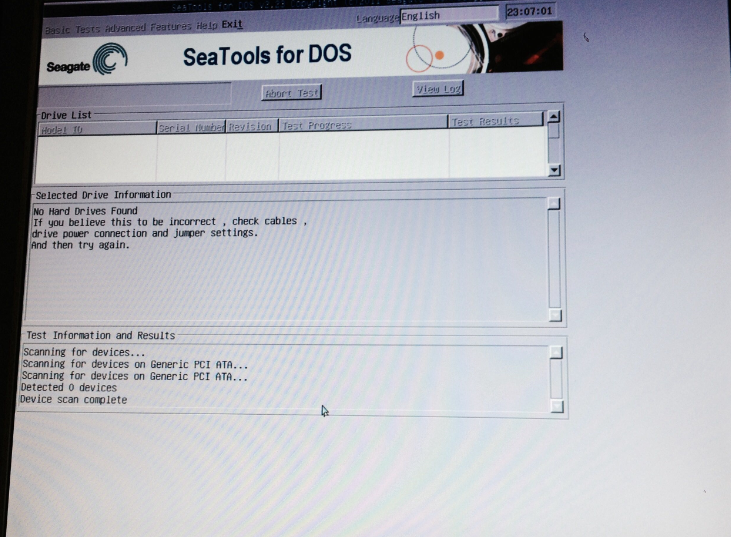Click the Test Progress column header
The height and width of the screenshot is (537, 731).
point(363,124)
